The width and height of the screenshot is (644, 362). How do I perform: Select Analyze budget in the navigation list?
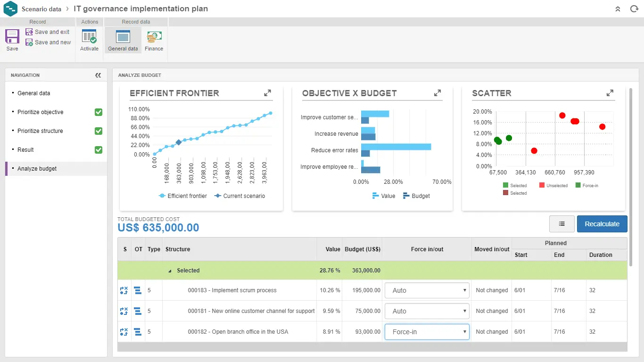37,169
